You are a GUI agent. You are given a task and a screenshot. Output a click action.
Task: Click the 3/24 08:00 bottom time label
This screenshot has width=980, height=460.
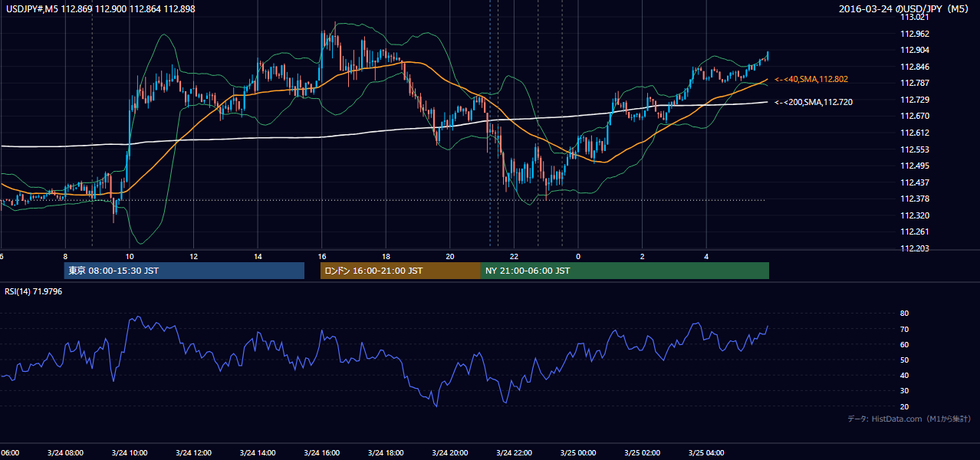pos(65,453)
